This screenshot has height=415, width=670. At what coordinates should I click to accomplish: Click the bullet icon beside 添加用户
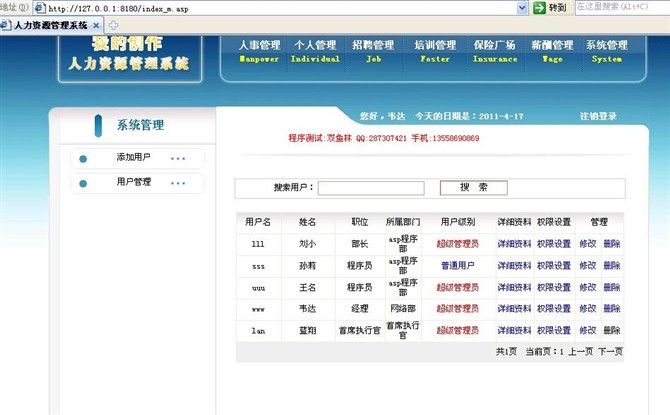[83, 158]
